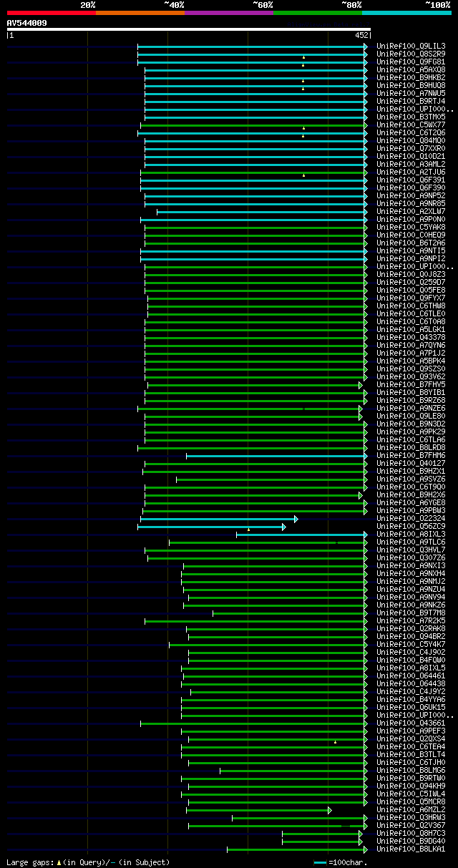Click the UniRef100_B6T2A6 label
Screen dimensions: 458x868
411,243
